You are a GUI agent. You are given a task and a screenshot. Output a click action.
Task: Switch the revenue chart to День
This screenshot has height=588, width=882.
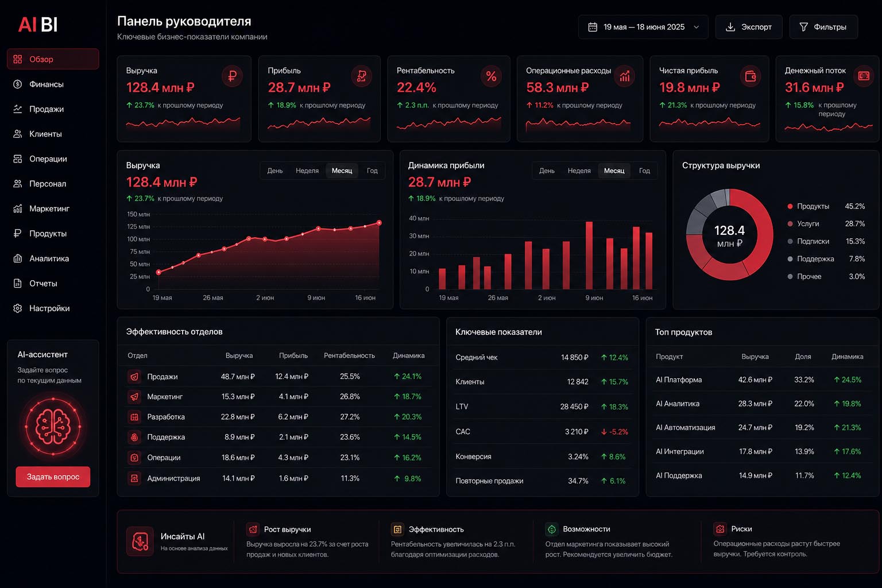pos(275,171)
